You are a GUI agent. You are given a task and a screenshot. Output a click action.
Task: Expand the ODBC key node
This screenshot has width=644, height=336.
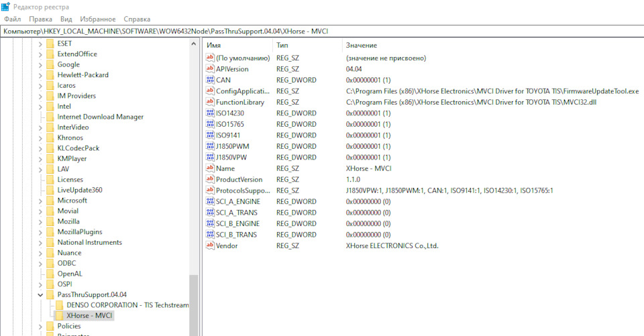click(x=40, y=264)
